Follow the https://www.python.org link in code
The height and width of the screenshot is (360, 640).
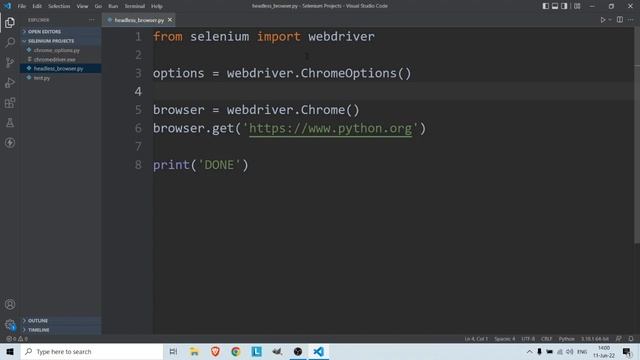pos(330,128)
